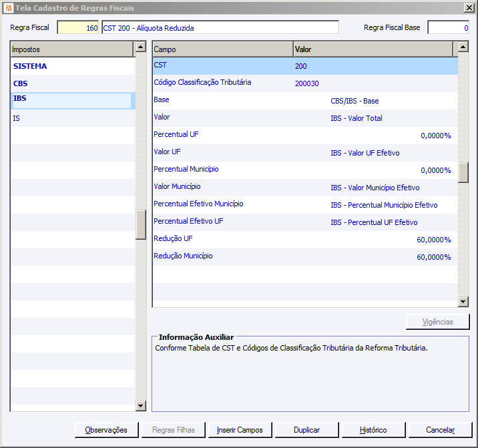Image resolution: width=478 pixels, height=448 pixels.
Task: Select the Valor field row
Action: [305, 118]
